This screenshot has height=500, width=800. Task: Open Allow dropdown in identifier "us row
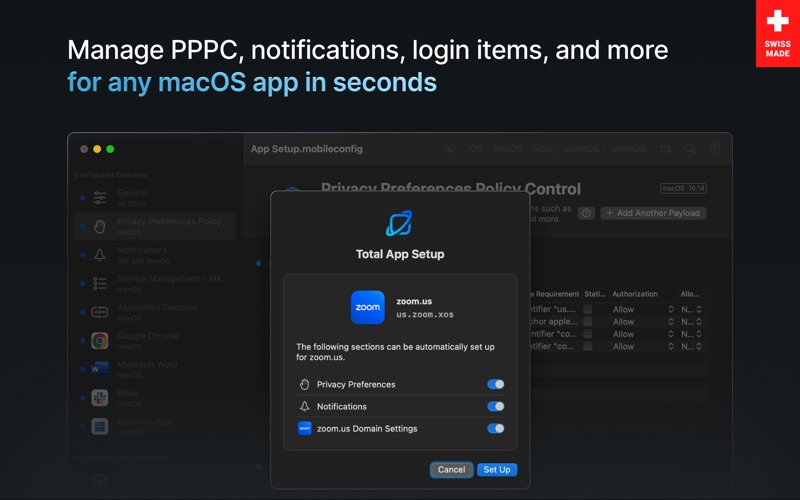coord(643,309)
